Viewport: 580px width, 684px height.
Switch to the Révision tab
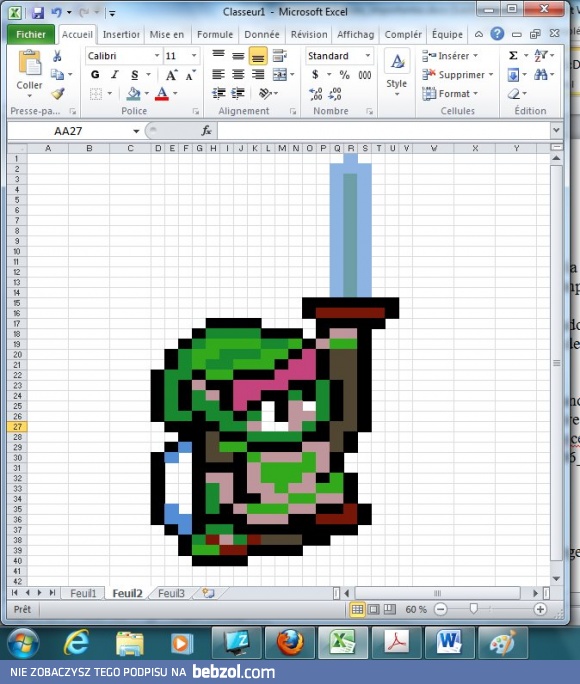[x=309, y=34]
